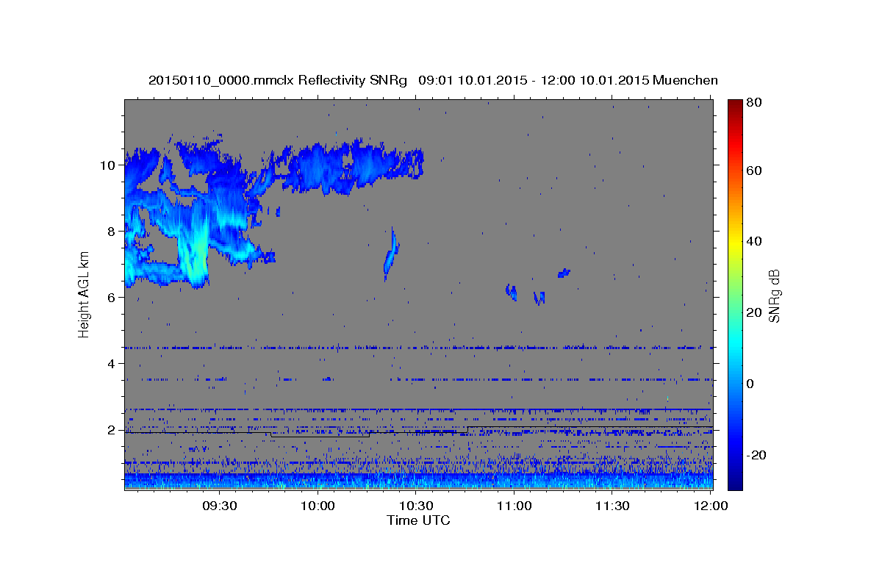Click the "Height AGL km" y-axis label
882x588 pixels.
point(84,293)
